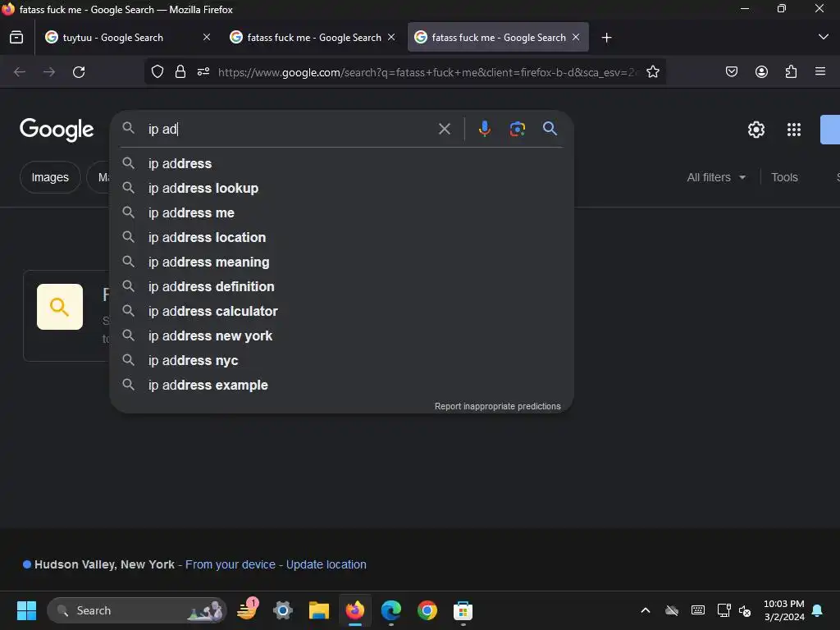Choose suggestion 'ip address example'
840x630 pixels.
340,386
